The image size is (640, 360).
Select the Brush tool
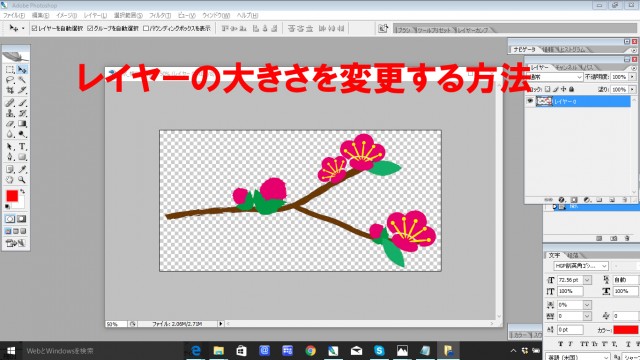22,103
